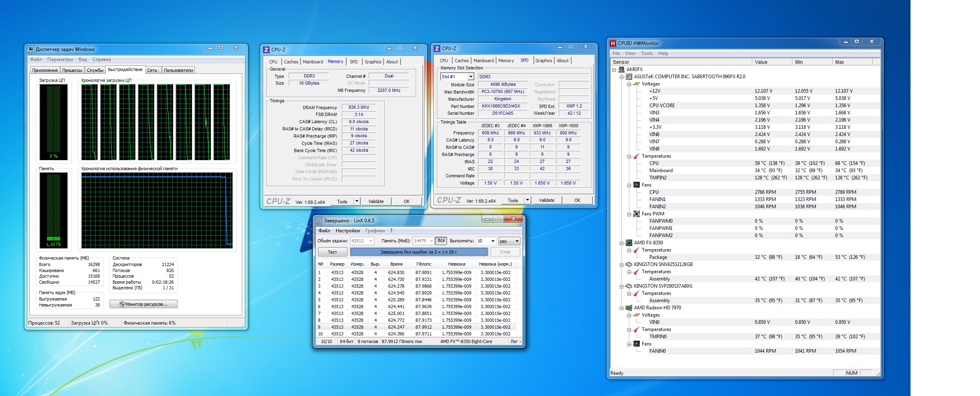
Task: Collapse the KINGSTON SVP200S37A60G tree node
Action: coord(621,286)
